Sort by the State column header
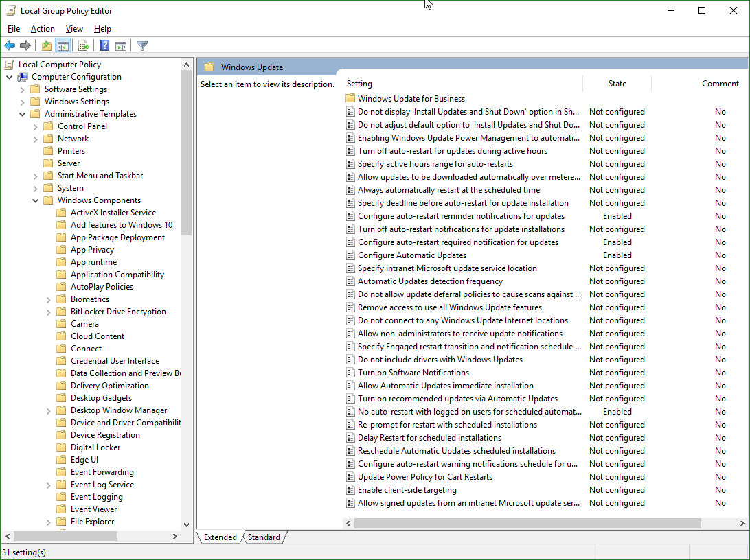This screenshot has width=750, height=560. (x=617, y=84)
